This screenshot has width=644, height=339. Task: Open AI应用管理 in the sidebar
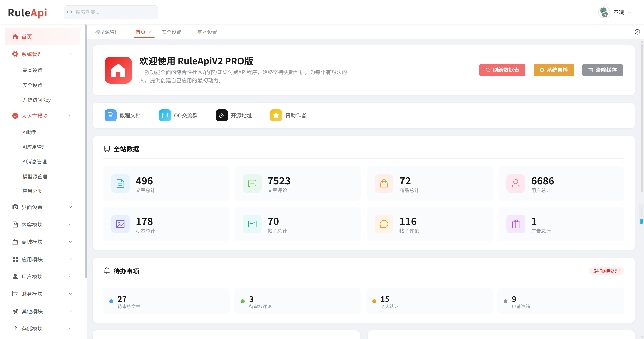(35, 147)
